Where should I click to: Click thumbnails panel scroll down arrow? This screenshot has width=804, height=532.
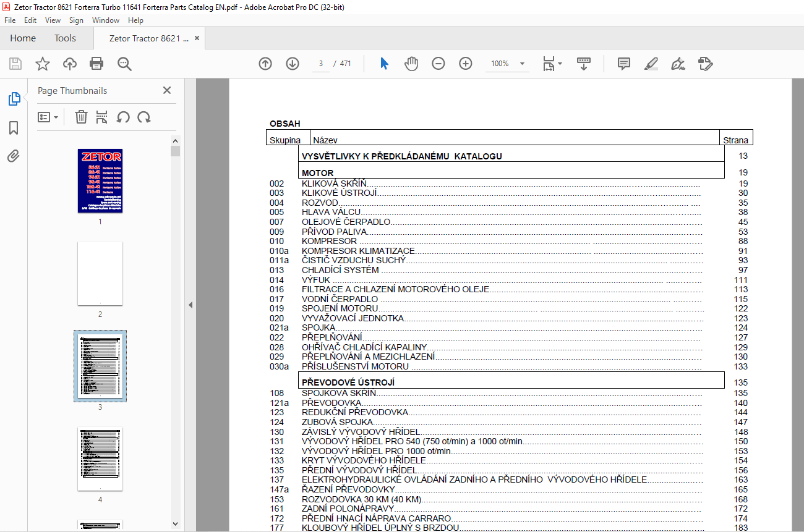[x=176, y=523]
